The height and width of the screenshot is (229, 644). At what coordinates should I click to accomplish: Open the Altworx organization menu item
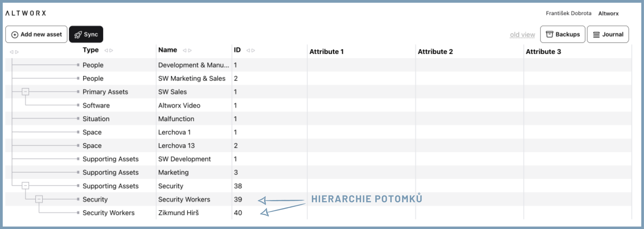tap(608, 13)
